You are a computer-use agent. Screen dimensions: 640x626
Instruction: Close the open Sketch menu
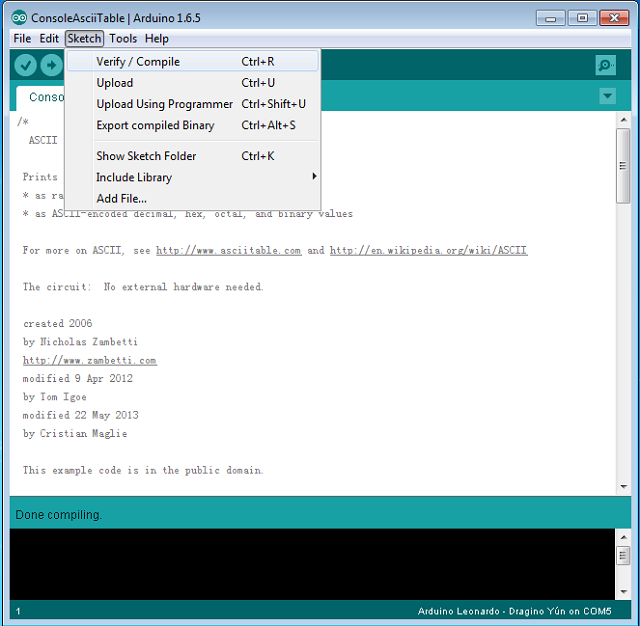pyautogui.click(x=84, y=38)
